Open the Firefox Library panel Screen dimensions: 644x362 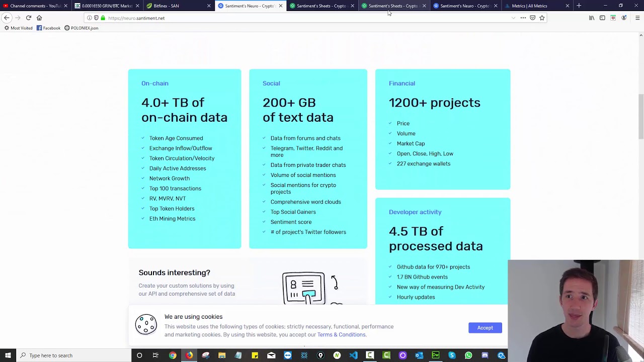point(592,18)
